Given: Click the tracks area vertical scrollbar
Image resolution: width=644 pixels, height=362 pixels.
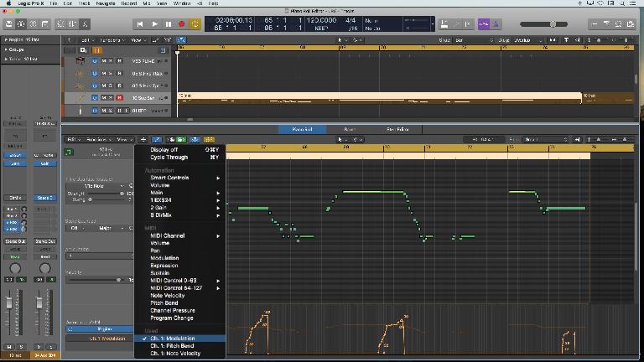Looking at the screenshot, I should pyautogui.click(x=636, y=78).
